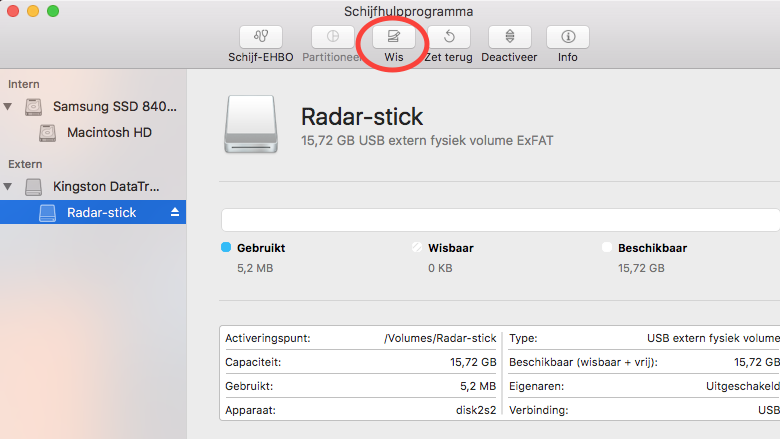Image resolution: width=780 pixels, height=439 pixels.
Task: Click the 'Uitgeschakeld' owners value
Action: pos(743,386)
